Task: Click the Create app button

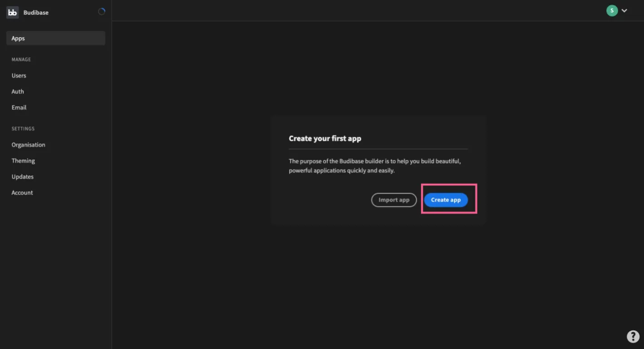Action: [446, 200]
